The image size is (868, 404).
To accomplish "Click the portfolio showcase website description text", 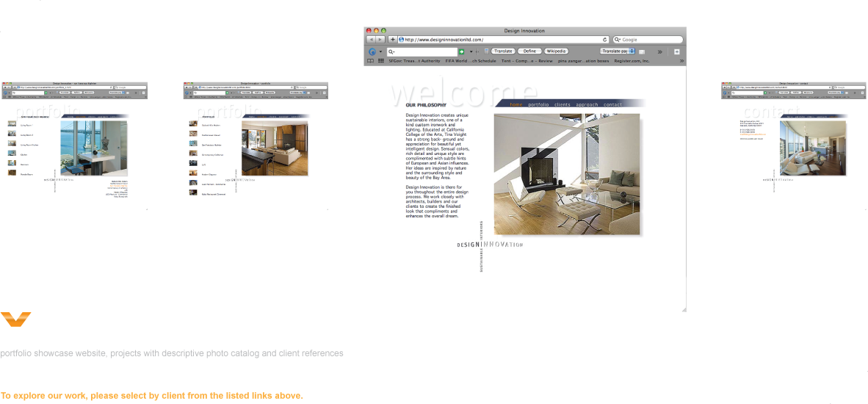I will (172, 353).
